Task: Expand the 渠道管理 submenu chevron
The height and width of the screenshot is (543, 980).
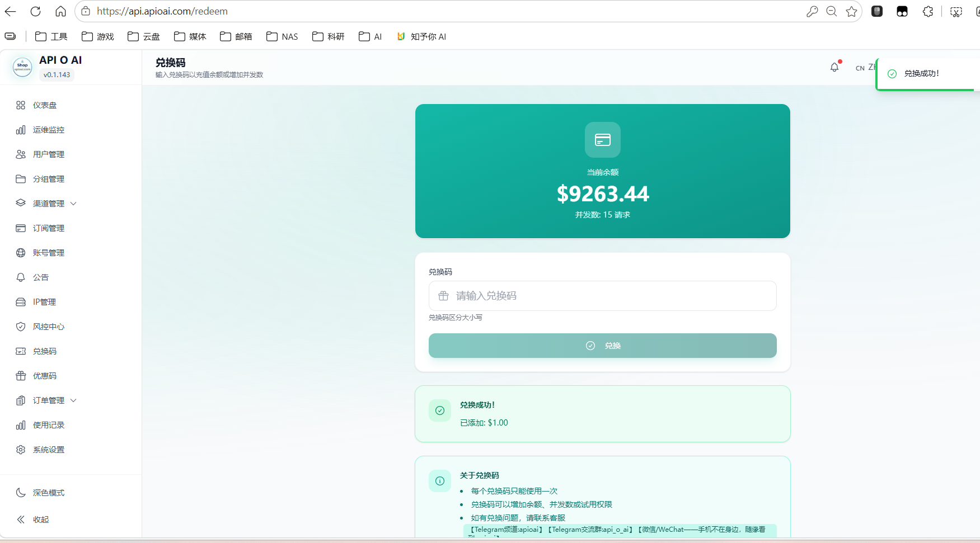Action: (73, 204)
